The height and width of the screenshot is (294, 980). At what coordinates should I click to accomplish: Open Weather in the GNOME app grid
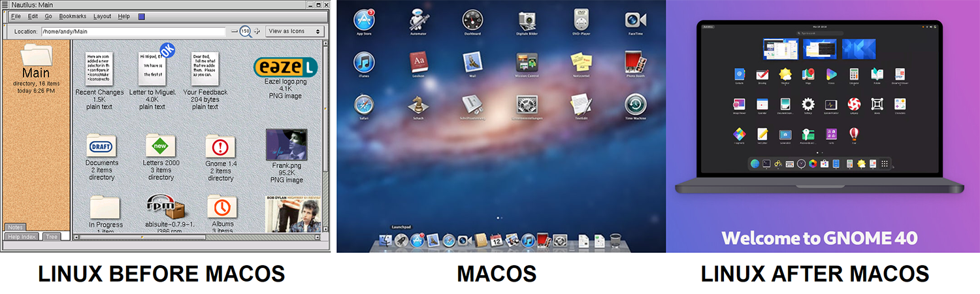[785, 74]
